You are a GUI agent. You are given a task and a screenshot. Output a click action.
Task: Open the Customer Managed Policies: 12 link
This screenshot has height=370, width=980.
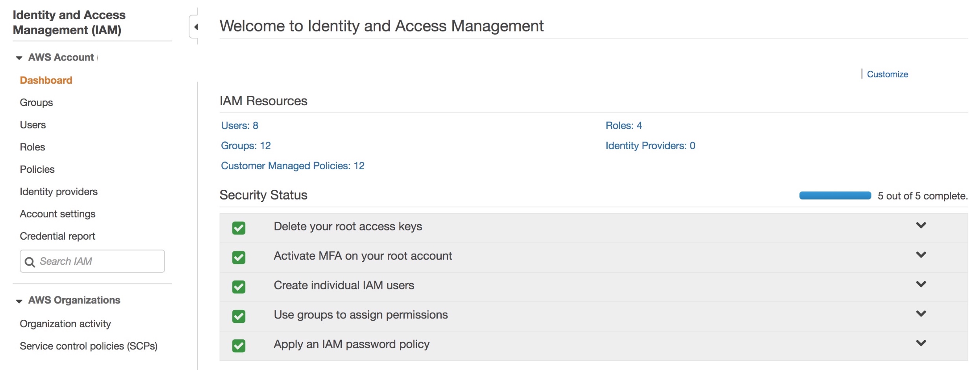click(293, 166)
